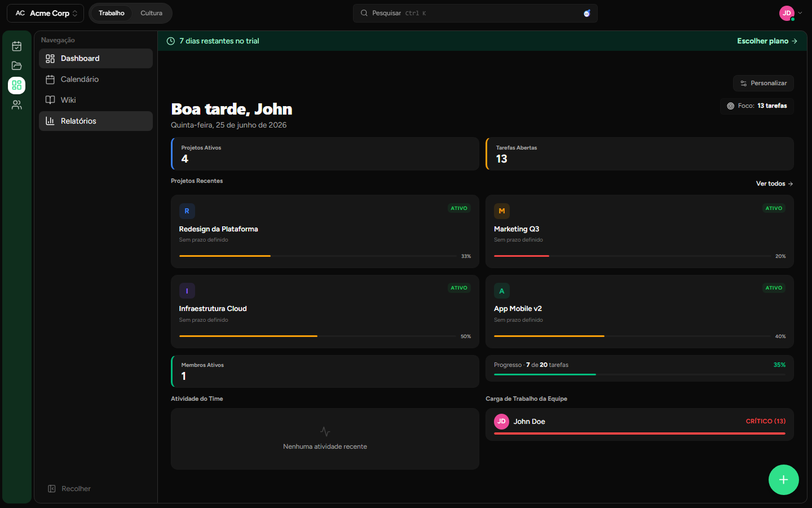
Task: Open the Tarefas Abertas stat card
Action: (x=639, y=154)
